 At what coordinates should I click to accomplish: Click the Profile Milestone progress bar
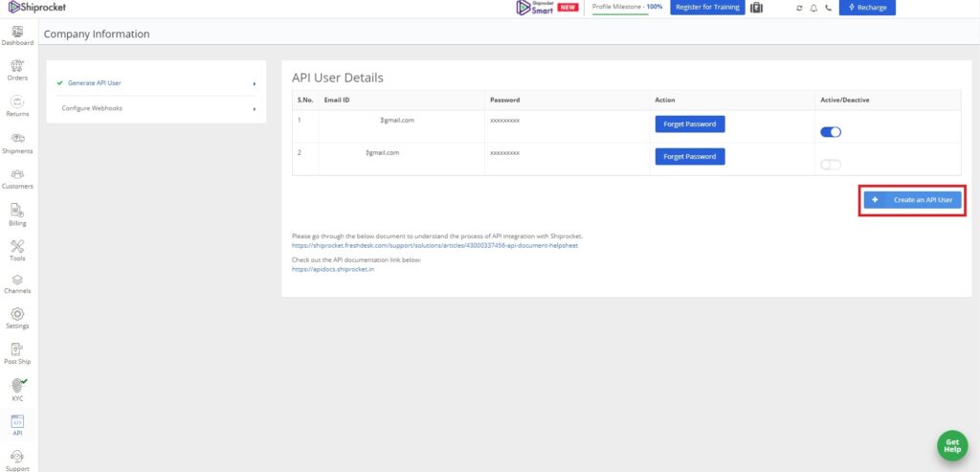[627, 14]
